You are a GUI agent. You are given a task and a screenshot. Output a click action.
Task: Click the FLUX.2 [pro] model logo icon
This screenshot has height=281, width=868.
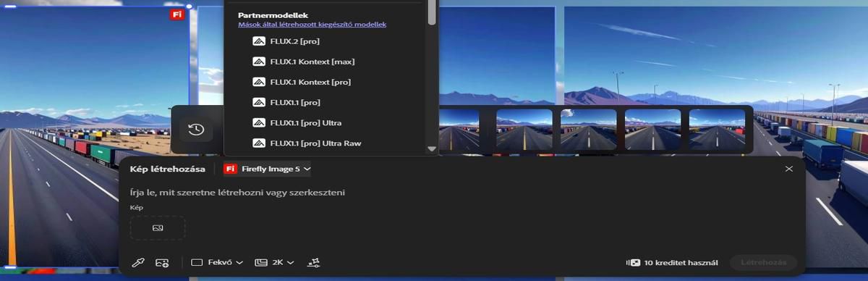click(x=258, y=41)
